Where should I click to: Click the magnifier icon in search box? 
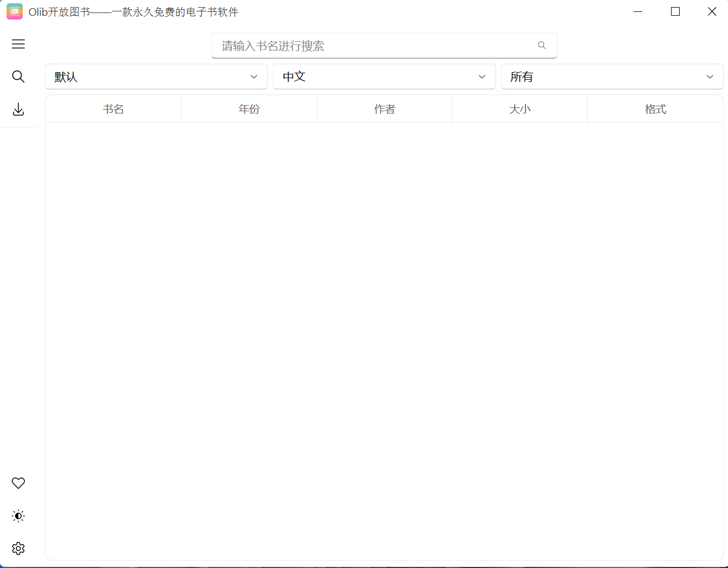[542, 46]
